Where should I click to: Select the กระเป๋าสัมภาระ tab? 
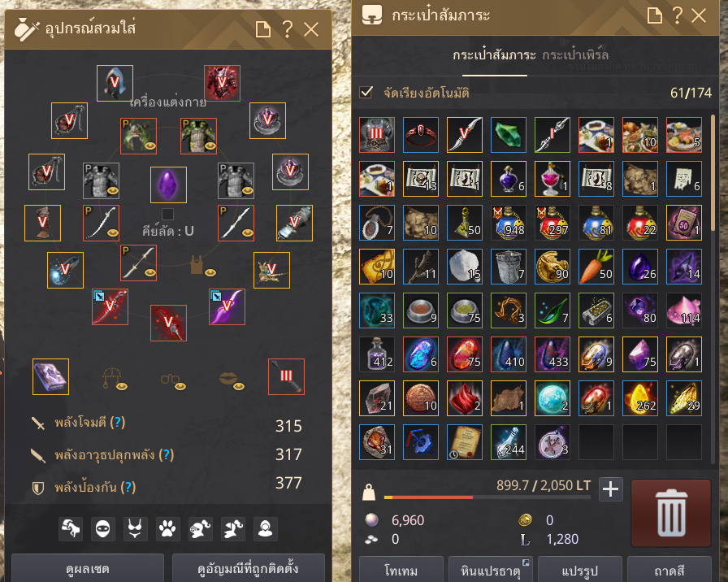(x=495, y=54)
